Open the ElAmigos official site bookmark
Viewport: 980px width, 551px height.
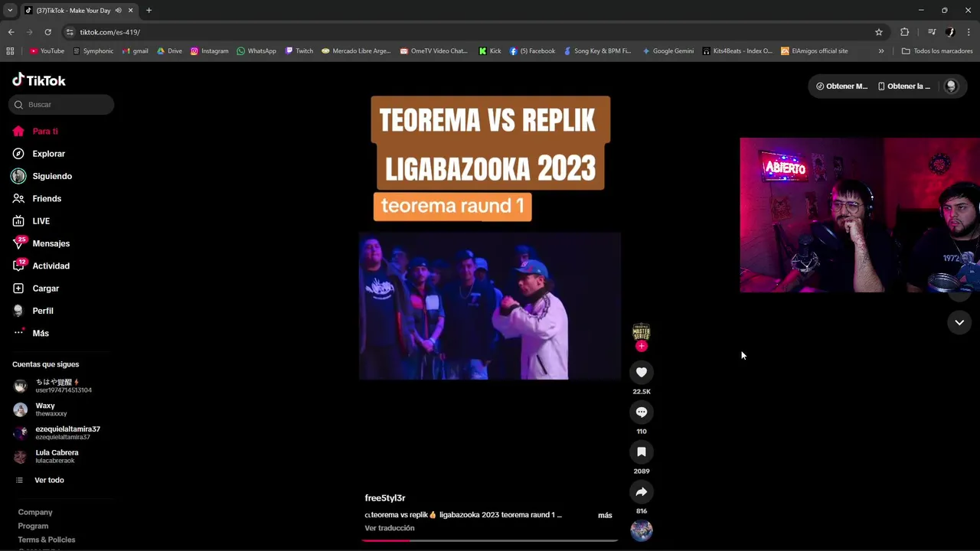[x=814, y=51]
